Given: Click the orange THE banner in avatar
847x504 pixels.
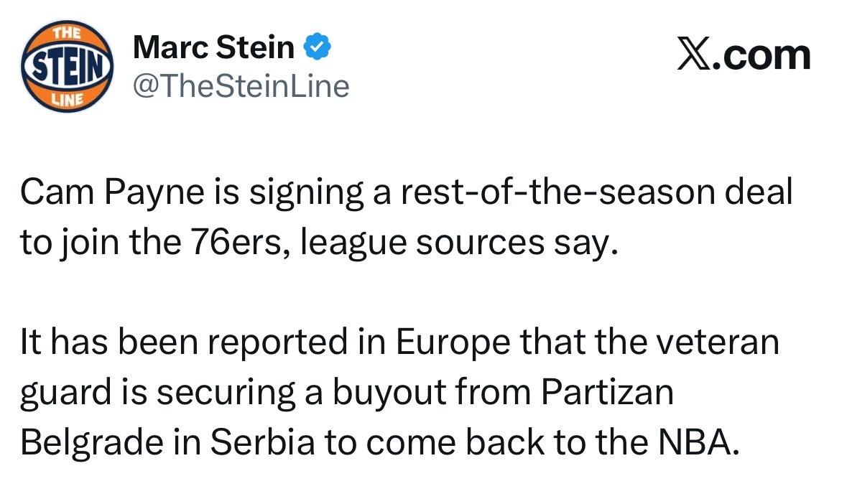Looking at the screenshot, I should pyautogui.click(x=68, y=32).
